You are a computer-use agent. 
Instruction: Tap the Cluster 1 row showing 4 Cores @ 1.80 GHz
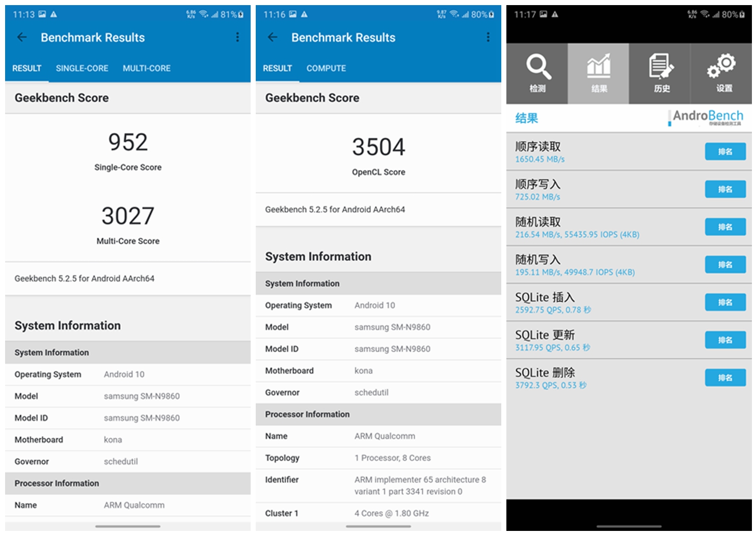379,514
